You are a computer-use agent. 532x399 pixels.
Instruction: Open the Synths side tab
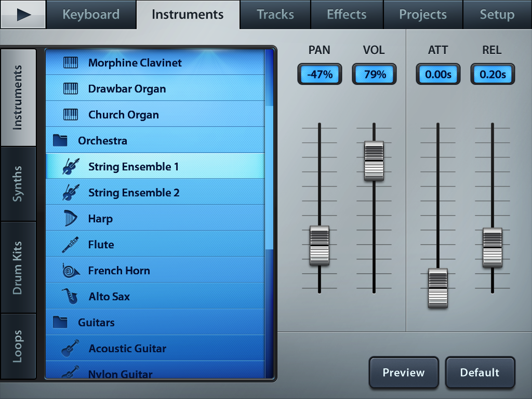[x=18, y=184]
